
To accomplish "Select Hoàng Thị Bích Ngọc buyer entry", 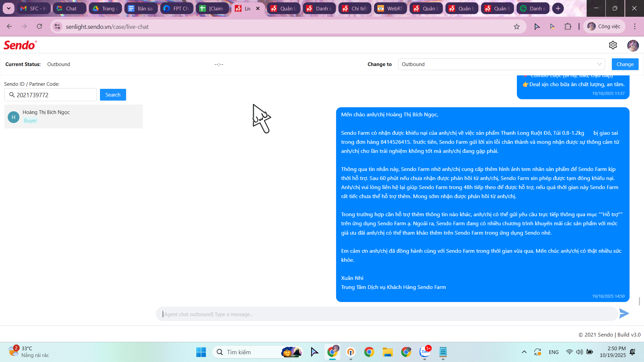I will 73,116.
